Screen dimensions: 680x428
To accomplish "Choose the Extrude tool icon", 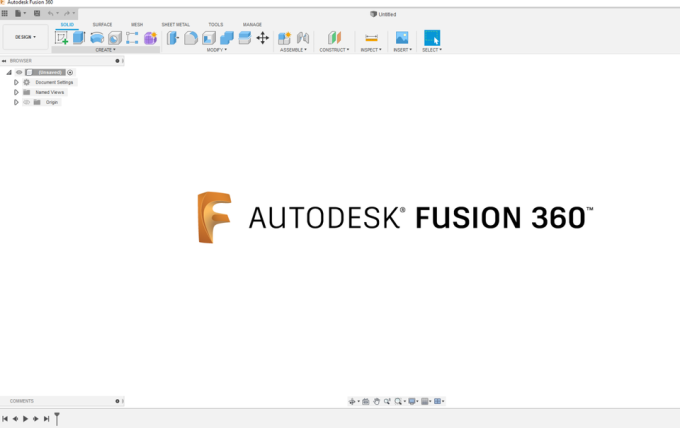I will pos(79,38).
